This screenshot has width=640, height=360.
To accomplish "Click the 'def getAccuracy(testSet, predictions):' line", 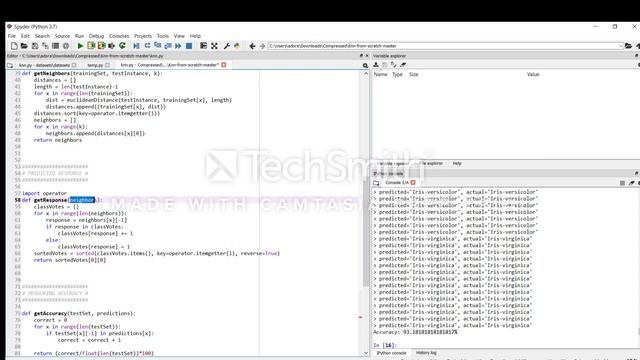I will point(78,313).
